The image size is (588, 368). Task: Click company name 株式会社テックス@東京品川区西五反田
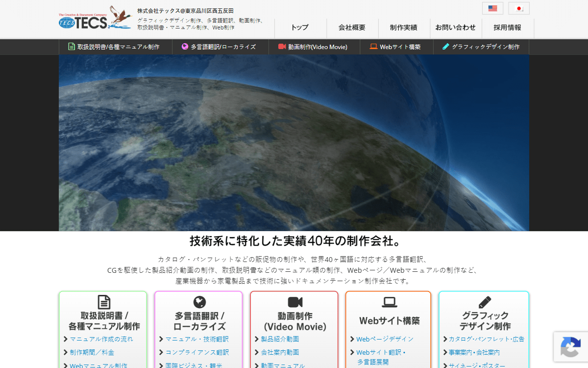click(x=185, y=10)
